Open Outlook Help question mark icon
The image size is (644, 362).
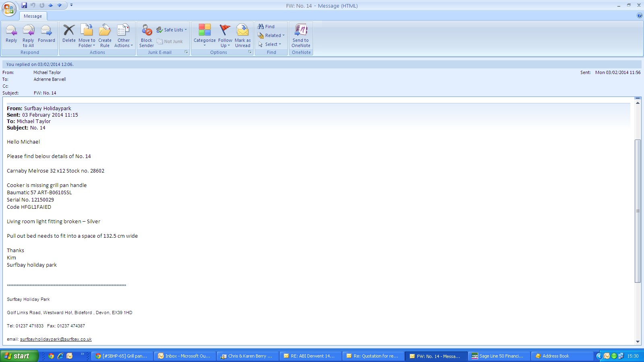click(640, 16)
